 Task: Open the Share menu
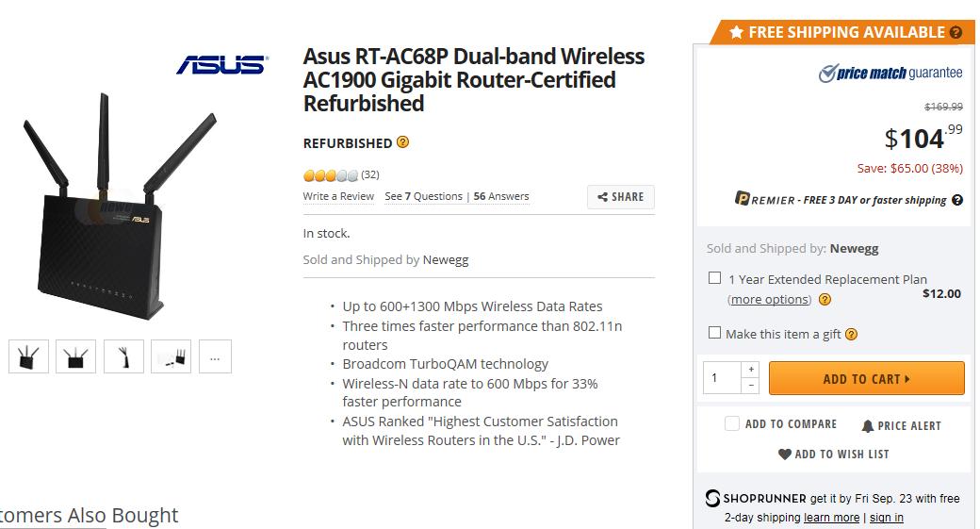[x=621, y=197]
